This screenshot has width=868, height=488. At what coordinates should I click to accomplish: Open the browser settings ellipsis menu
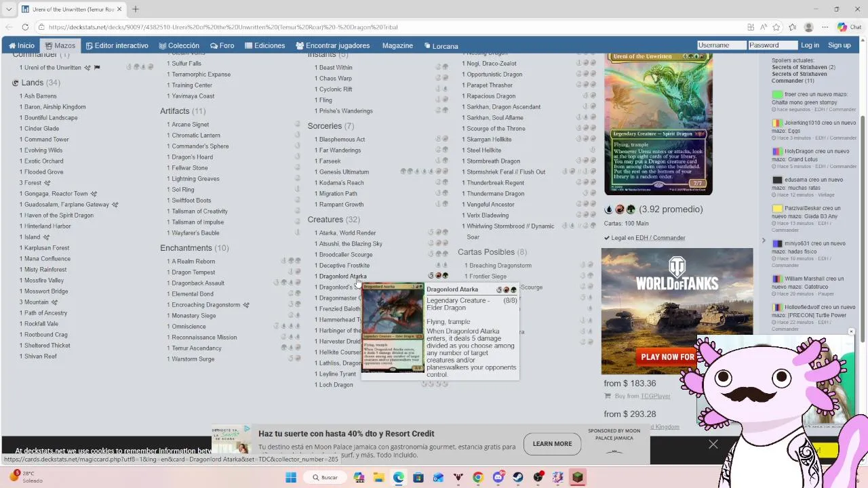tap(825, 27)
